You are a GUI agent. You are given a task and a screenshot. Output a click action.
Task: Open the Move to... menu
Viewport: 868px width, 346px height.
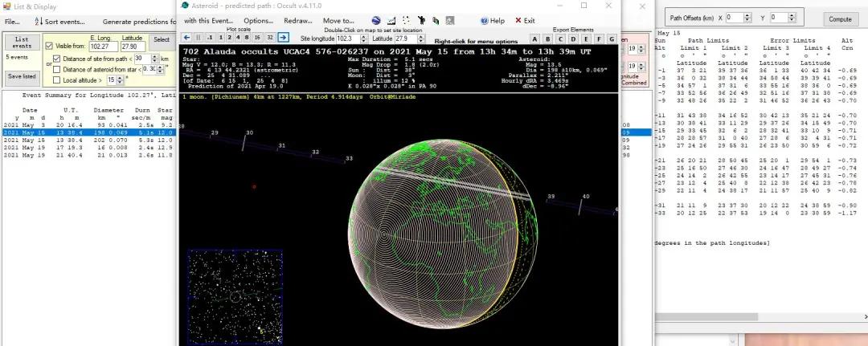click(x=338, y=20)
